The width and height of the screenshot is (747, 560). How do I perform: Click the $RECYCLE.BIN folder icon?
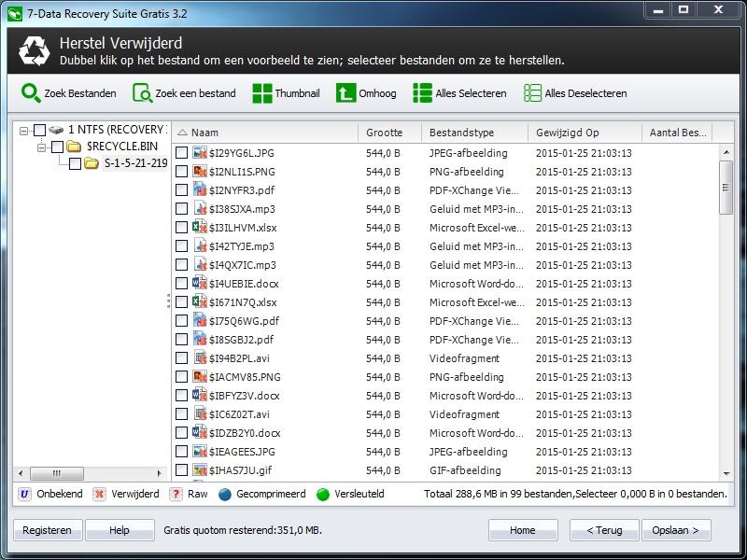click(x=74, y=146)
